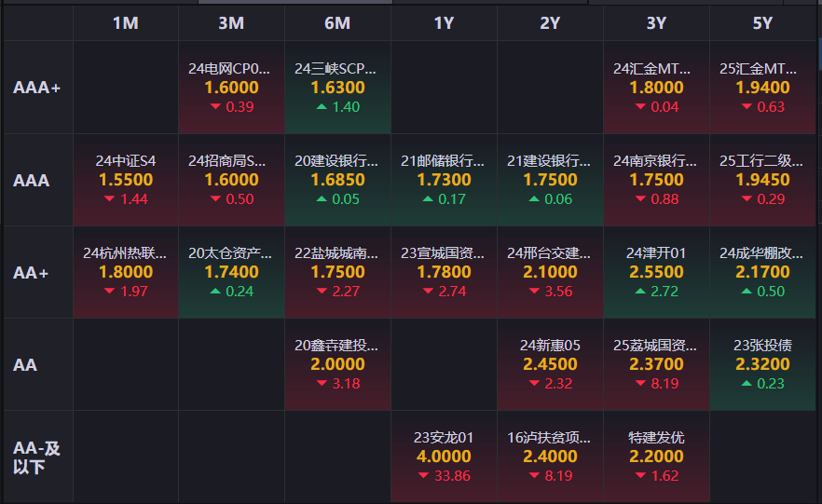Select the 3Y maturity column header

tap(656, 23)
